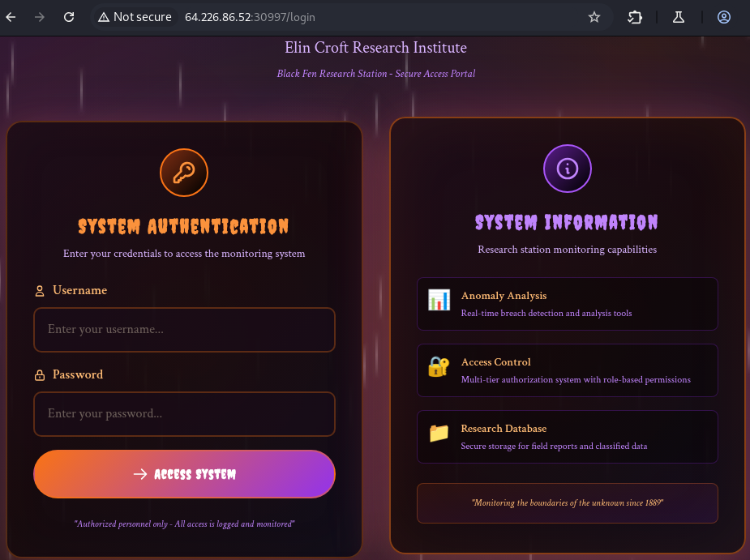Click the purple info circle icon
This screenshot has width=750, height=560.
pos(567,169)
